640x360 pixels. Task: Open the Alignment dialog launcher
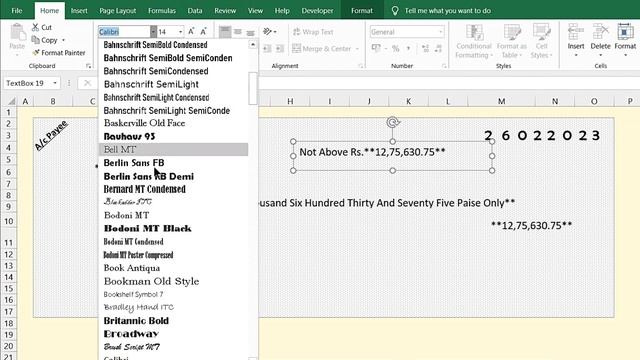pyautogui.click(x=360, y=66)
